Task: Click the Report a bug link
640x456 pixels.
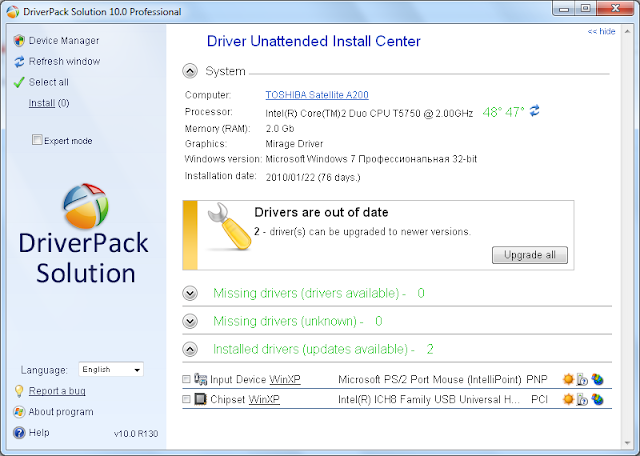Action: tap(57, 391)
